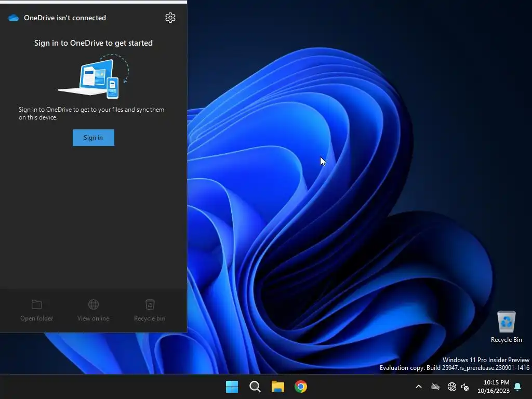Image resolution: width=532 pixels, height=399 pixels.
Task: Open the clock showing 10:15 PM
Action: point(494,387)
